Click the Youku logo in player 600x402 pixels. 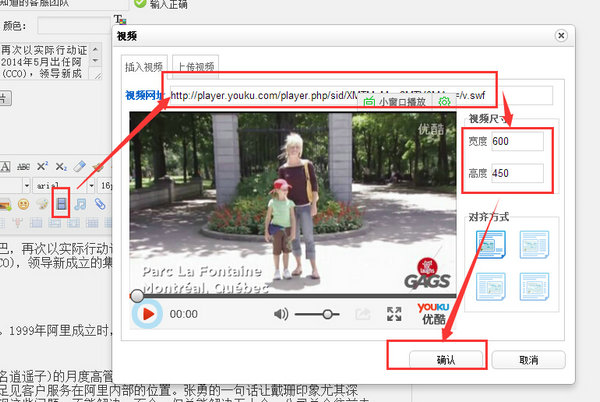pos(433,314)
